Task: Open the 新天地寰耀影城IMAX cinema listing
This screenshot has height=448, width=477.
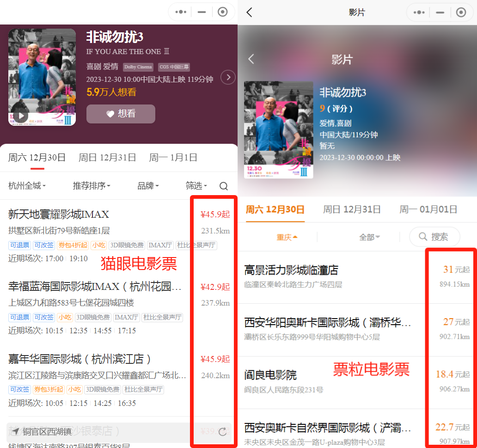Action: point(59,215)
